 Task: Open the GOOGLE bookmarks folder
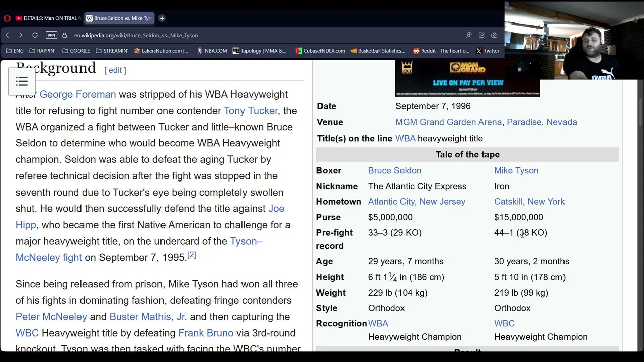tap(76, 51)
